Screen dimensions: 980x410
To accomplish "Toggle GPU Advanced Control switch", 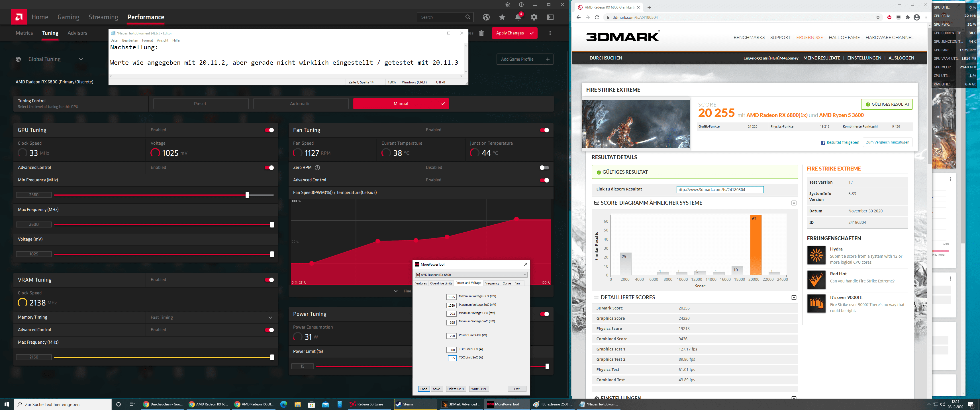I will tap(269, 168).
